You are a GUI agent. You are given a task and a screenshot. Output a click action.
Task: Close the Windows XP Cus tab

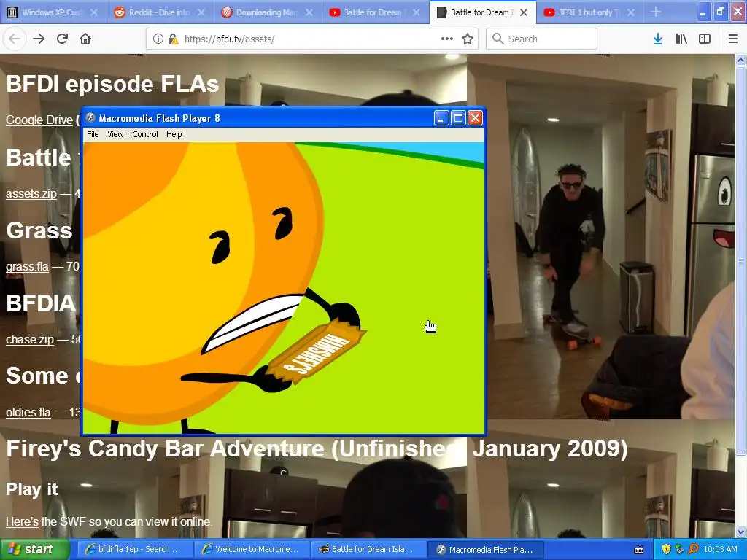pos(94,12)
